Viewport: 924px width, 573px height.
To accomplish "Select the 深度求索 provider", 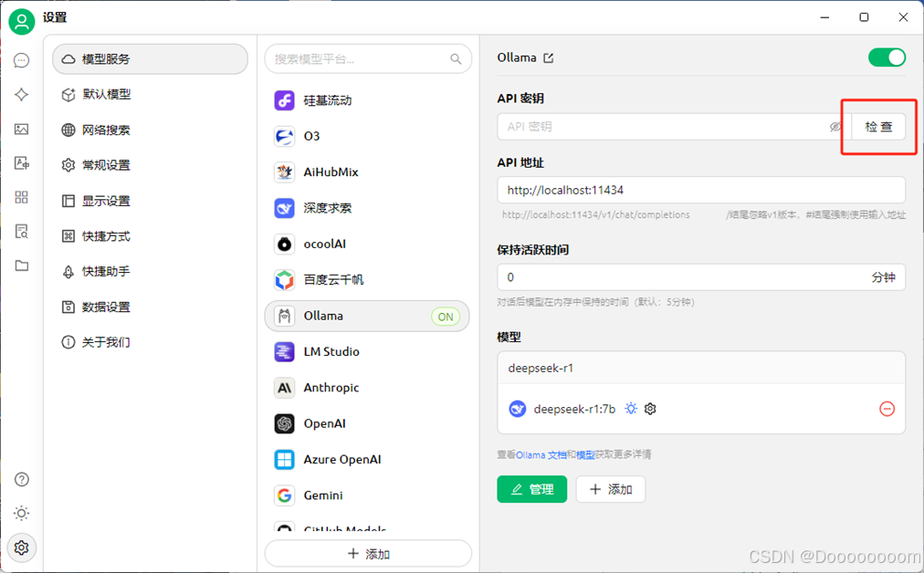I will coord(368,208).
